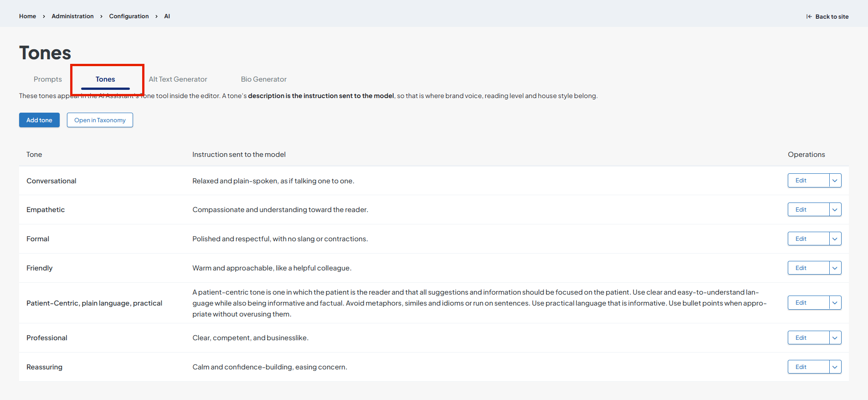Click the Instruction sent to the model header

(239, 155)
